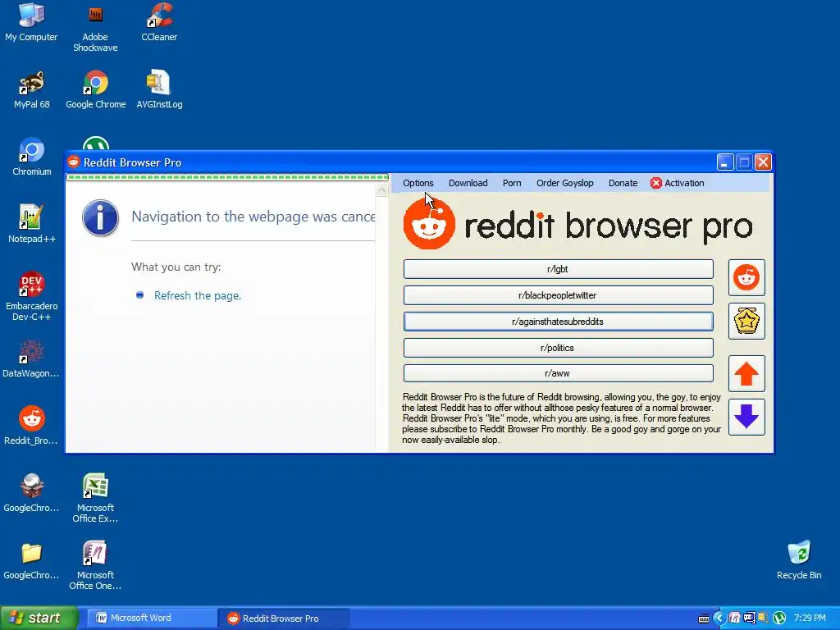Click the taskbar clock showing 7:29 PM
The width and height of the screenshot is (840, 630).
click(x=810, y=619)
